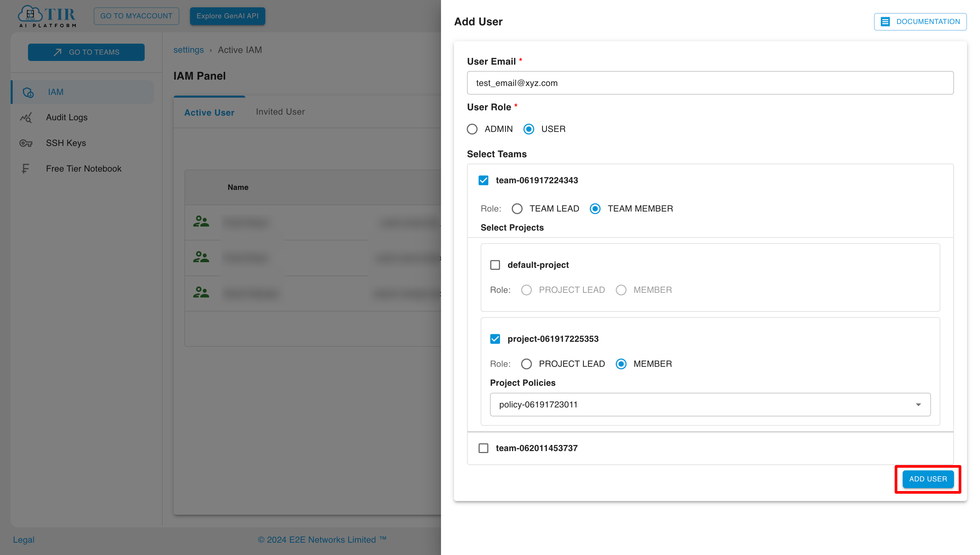The image size is (980, 555).
Task: Click the DOCUMENTATION icon button
Action: point(886,22)
